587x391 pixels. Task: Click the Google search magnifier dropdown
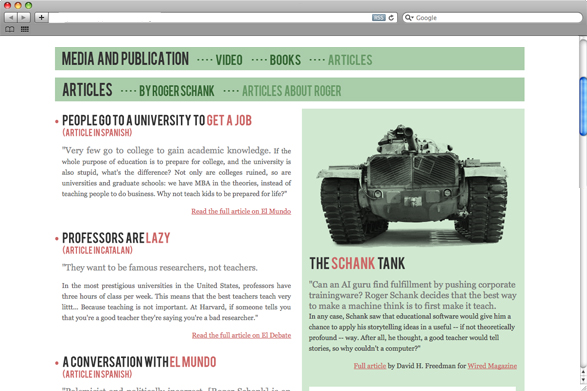[409, 18]
